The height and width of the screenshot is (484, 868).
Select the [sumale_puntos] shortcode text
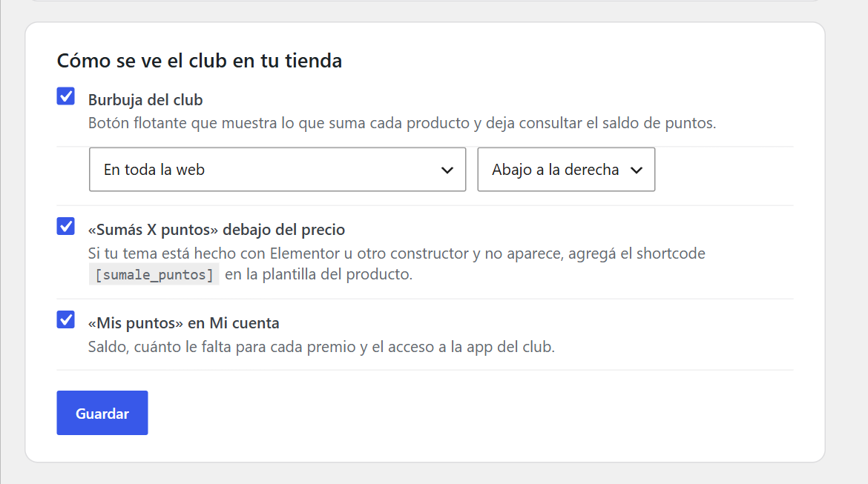coord(154,274)
